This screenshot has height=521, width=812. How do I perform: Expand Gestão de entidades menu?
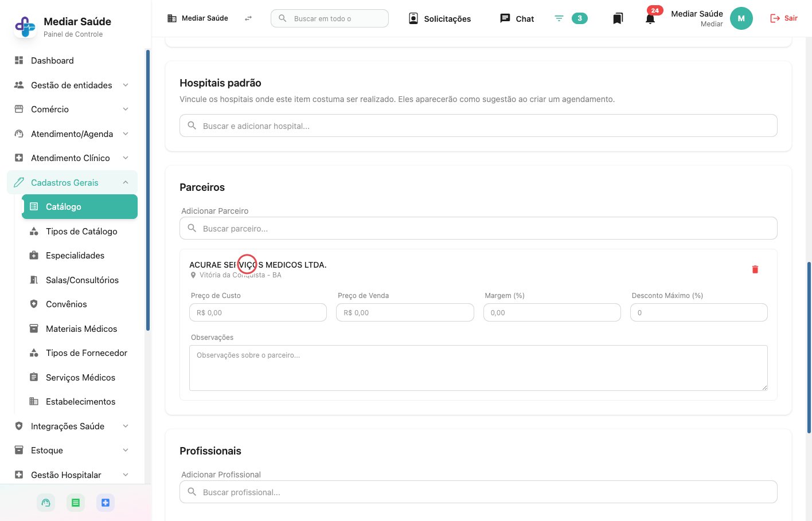(x=72, y=85)
